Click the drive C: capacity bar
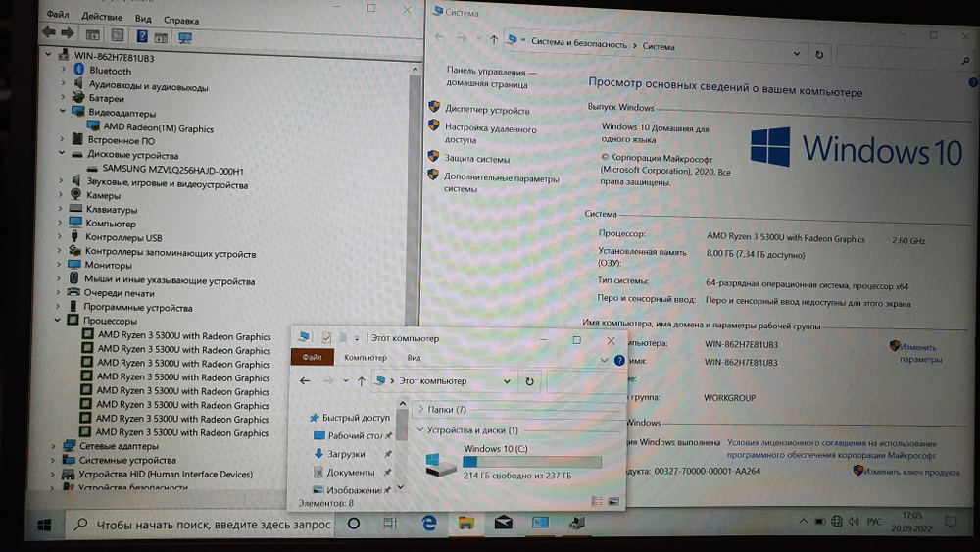The image size is (980, 552). (532, 462)
